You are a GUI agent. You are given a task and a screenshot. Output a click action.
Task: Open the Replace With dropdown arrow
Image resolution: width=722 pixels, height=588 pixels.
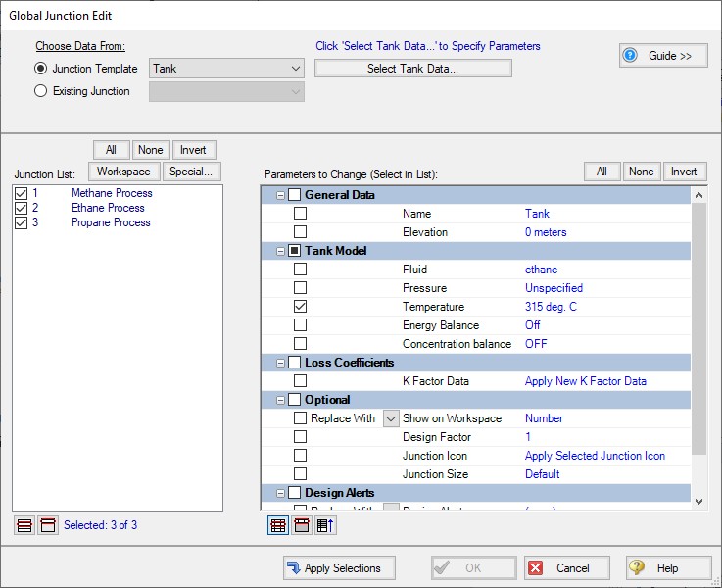click(390, 418)
